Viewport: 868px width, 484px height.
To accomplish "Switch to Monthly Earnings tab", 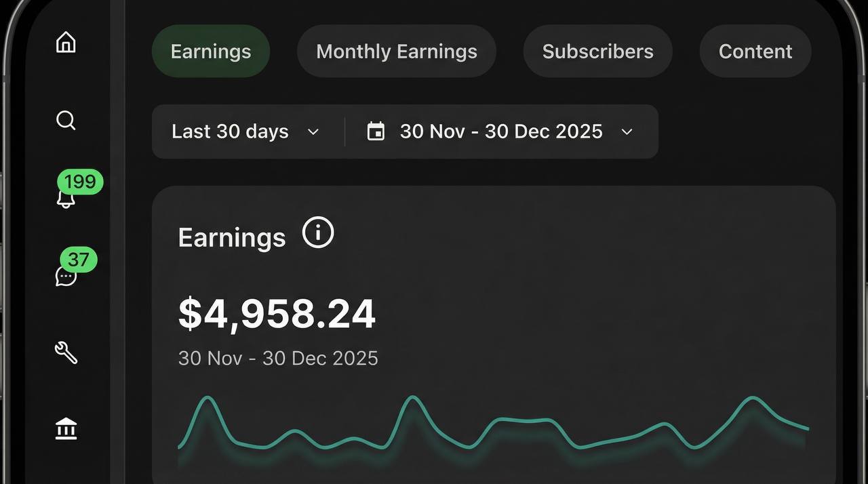I will point(397,52).
